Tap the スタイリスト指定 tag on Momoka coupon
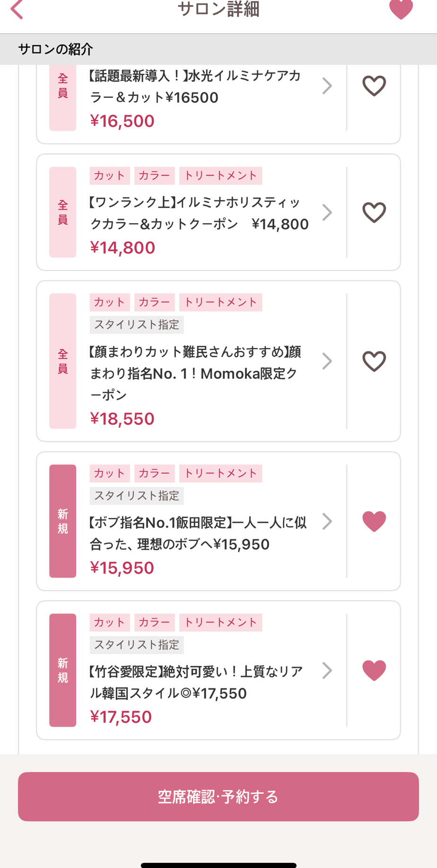The image size is (437, 868). (x=137, y=325)
